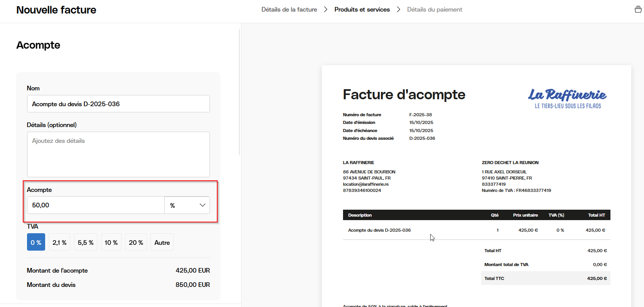Focus the Détails (optionnel) text area
This screenshot has height=307, width=644.
(x=118, y=154)
